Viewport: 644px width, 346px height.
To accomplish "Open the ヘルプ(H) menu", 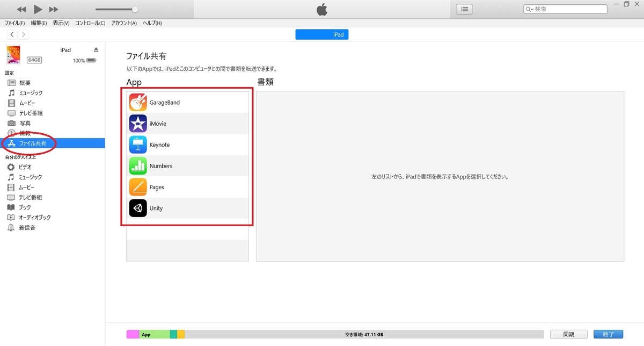I will (152, 23).
